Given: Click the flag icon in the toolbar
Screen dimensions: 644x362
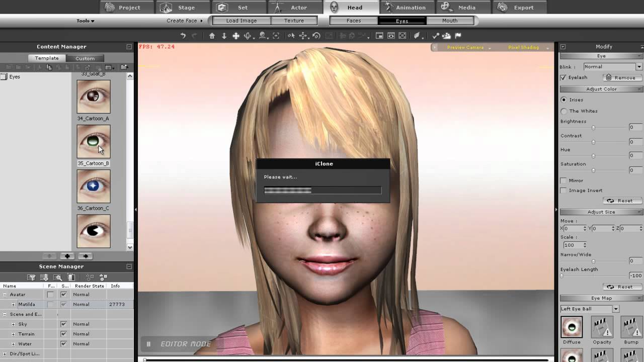Looking at the screenshot, I should click(458, 36).
